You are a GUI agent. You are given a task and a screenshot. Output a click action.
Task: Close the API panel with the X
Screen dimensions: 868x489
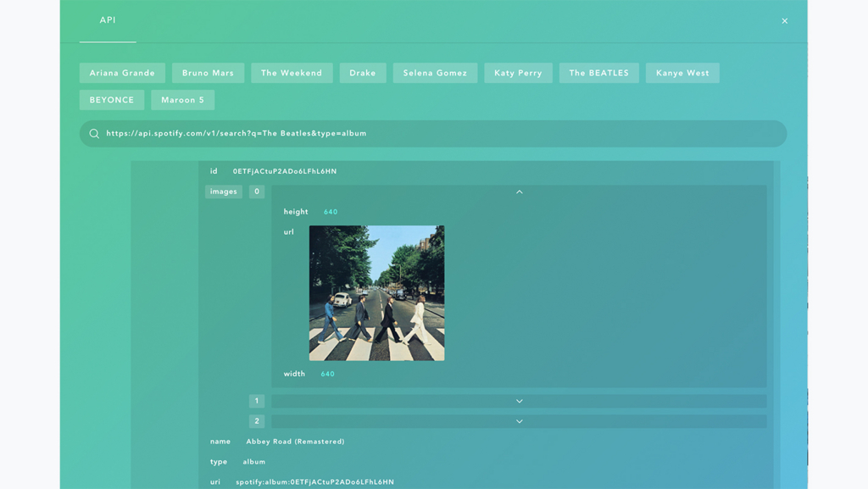coord(784,21)
